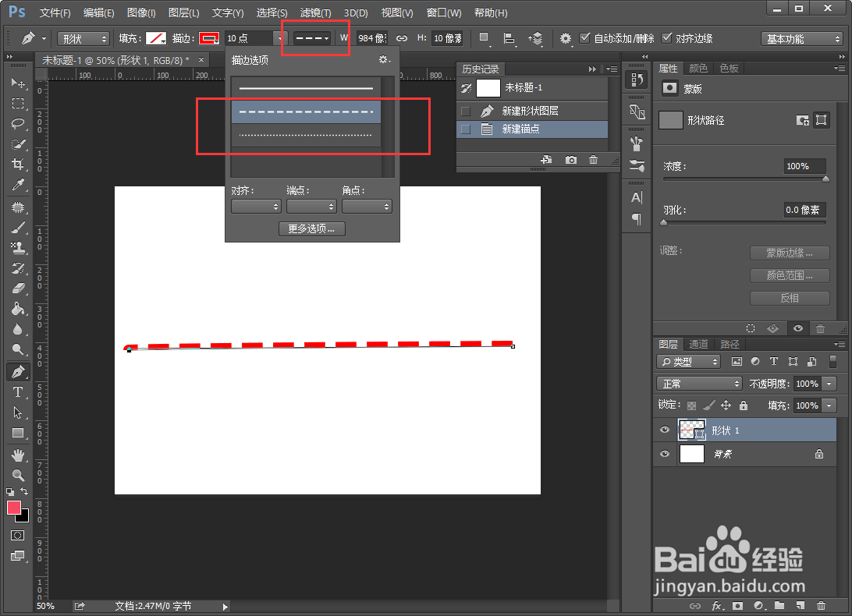Select the Paint Bucket tool

18,309
